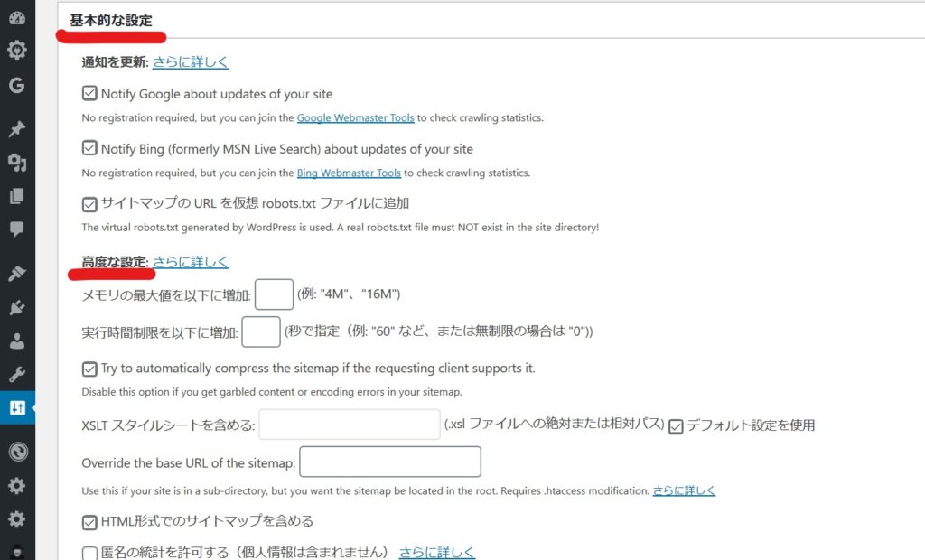Open Settings via the active sliders icon
Viewport: 925px width, 560px height.
tap(17, 407)
